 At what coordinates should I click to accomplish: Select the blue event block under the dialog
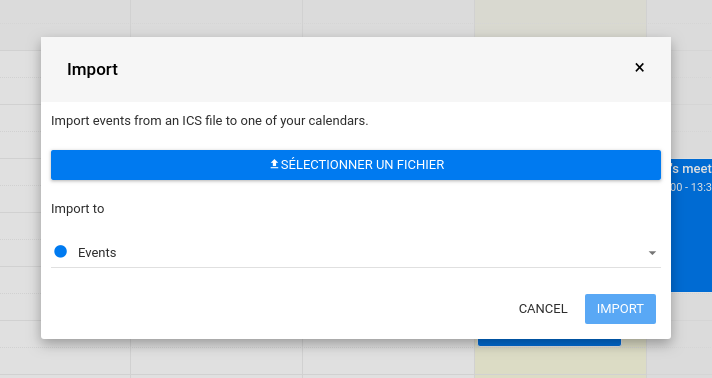point(549,342)
